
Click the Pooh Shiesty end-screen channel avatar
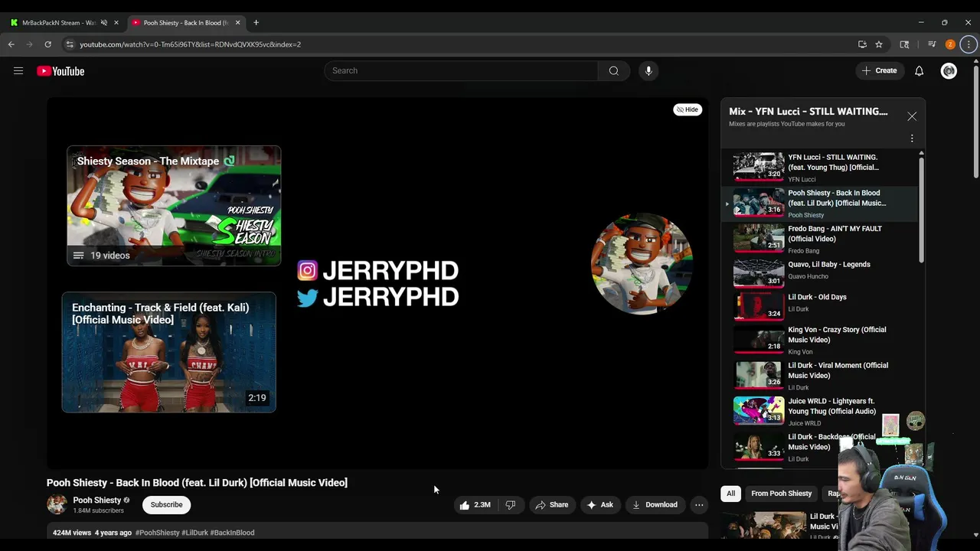(x=642, y=264)
